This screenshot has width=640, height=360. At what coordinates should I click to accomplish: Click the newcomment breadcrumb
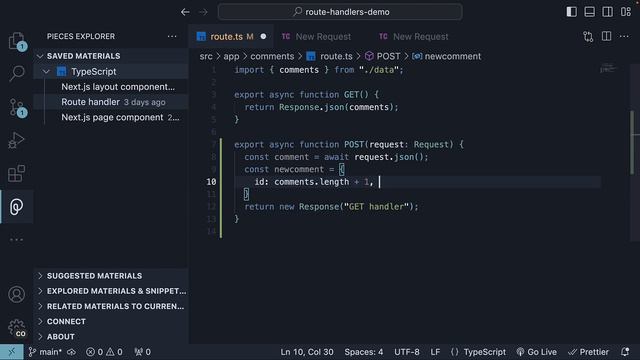[x=447, y=56]
